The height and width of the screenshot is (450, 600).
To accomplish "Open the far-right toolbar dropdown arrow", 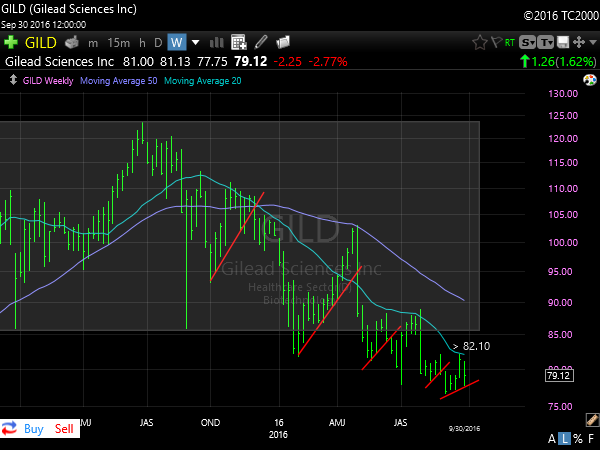I will point(593,42).
